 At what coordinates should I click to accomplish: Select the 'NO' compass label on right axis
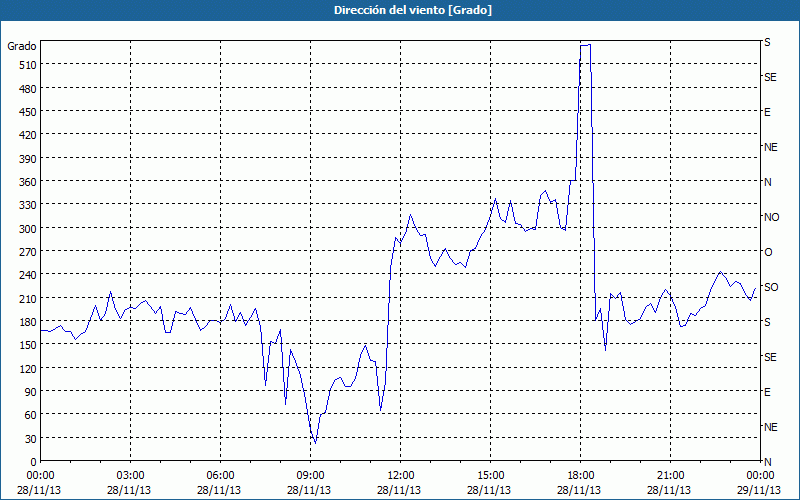(x=772, y=217)
